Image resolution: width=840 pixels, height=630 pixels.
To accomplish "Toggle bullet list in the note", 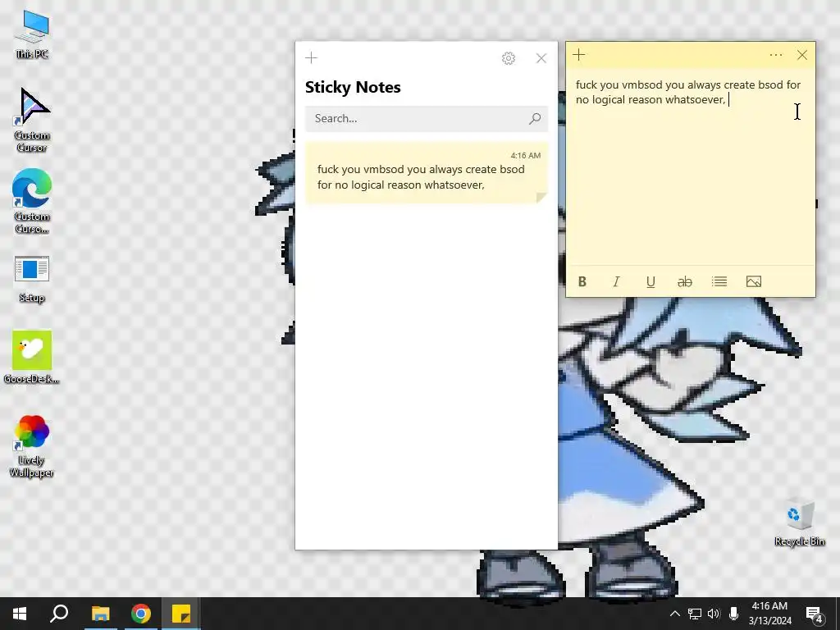I will (719, 282).
